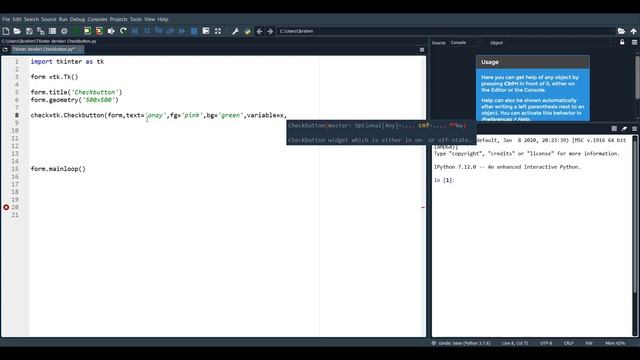Click Run cell and advance icon
Viewport: 640px width, 360px height.
click(99, 31)
